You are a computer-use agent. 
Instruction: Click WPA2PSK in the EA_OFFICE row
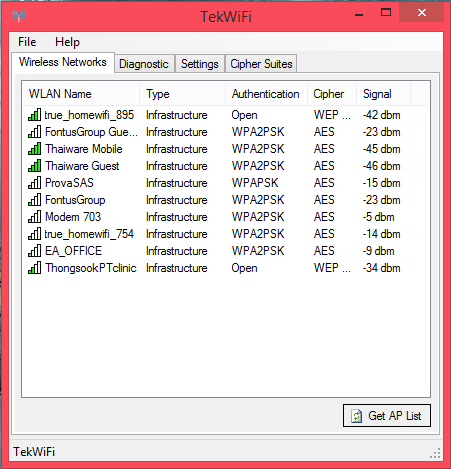[x=258, y=251]
